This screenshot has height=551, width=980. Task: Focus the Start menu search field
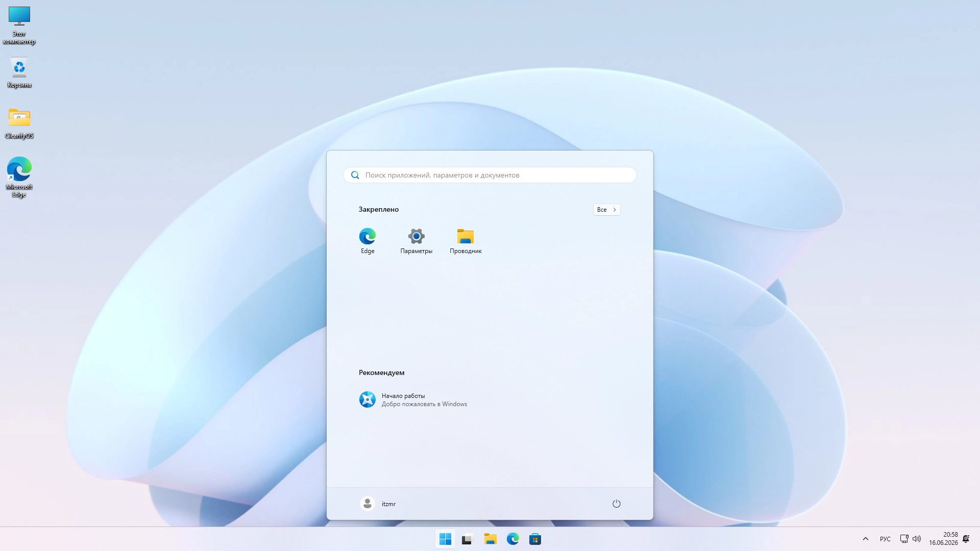(490, 175)
